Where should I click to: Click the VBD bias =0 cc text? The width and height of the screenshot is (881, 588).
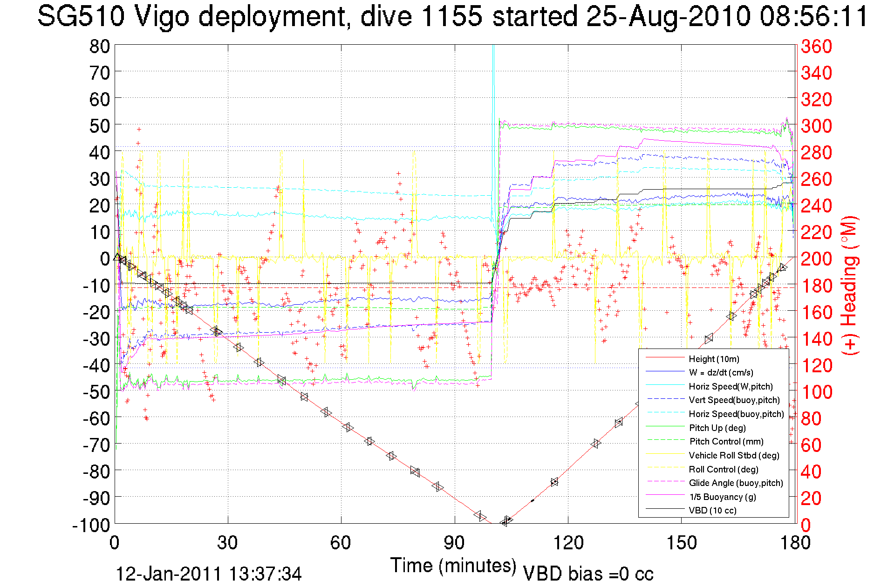[588, 574]
